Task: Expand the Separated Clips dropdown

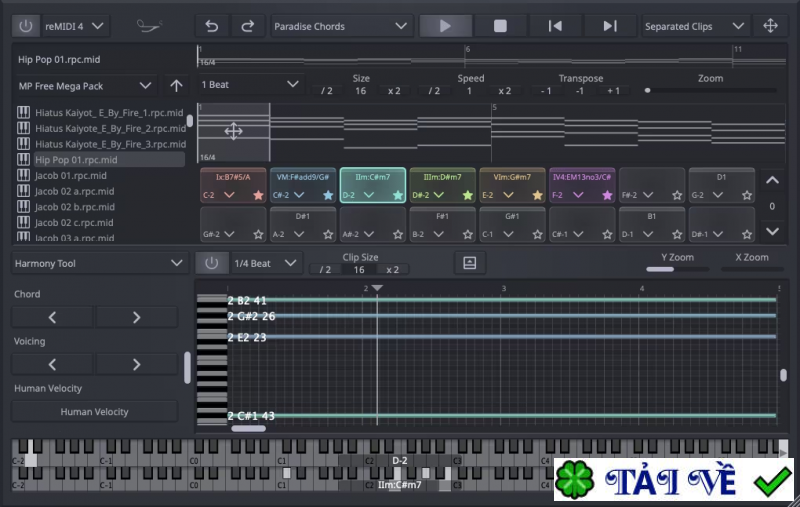Action: [x=694, y=26]
